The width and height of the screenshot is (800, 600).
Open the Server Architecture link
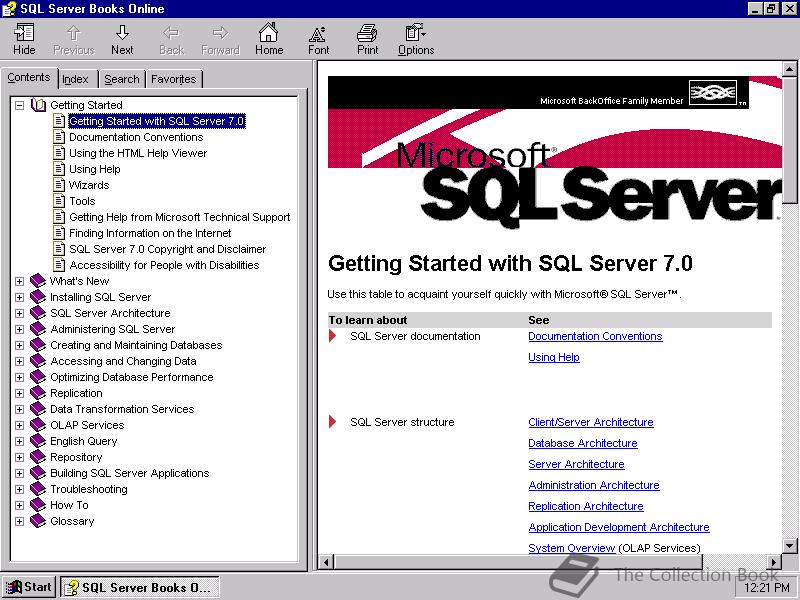[x=576, y=464]
